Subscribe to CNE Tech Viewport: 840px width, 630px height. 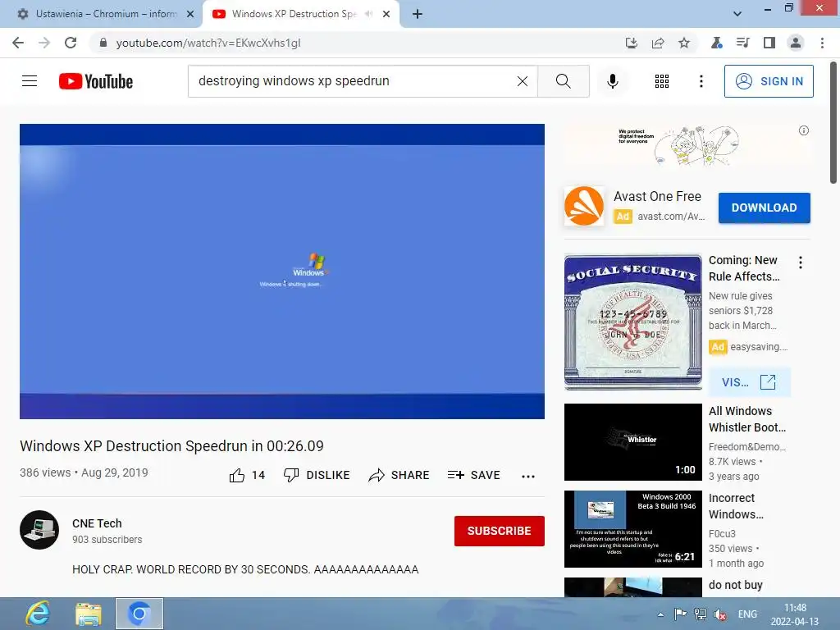pyautogui.click(x=500, y=531)
